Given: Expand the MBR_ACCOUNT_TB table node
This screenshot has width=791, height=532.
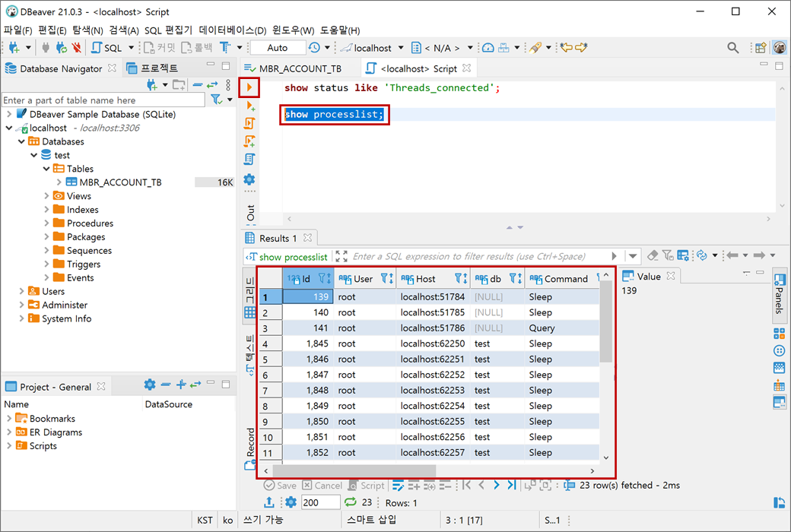Looking at the screenshot, I should click(59, 182).
